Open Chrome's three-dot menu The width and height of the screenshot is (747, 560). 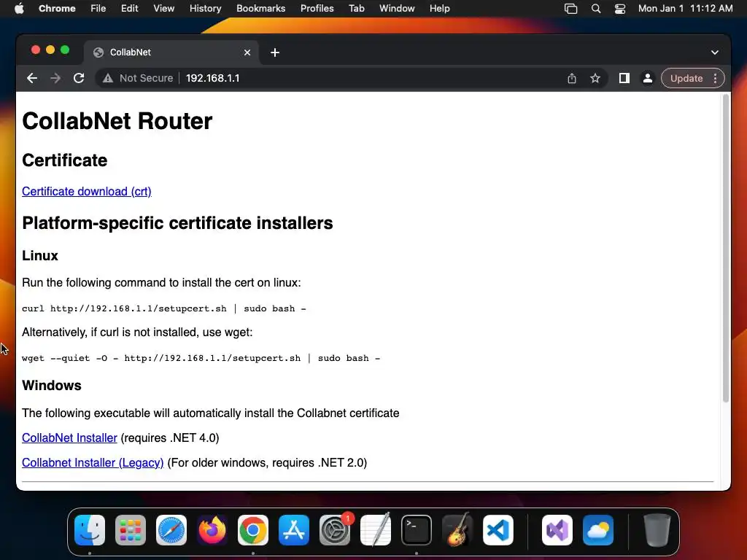coord(715,78)
